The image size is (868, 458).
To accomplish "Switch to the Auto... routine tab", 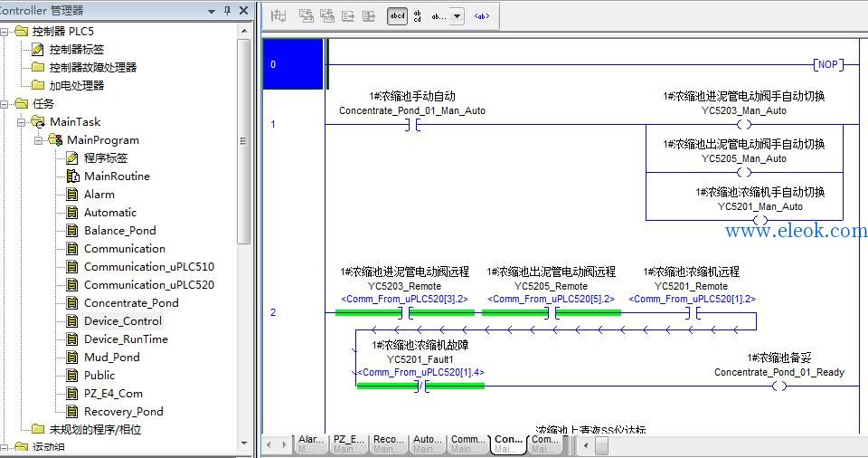I will click(x=428, y=444).
